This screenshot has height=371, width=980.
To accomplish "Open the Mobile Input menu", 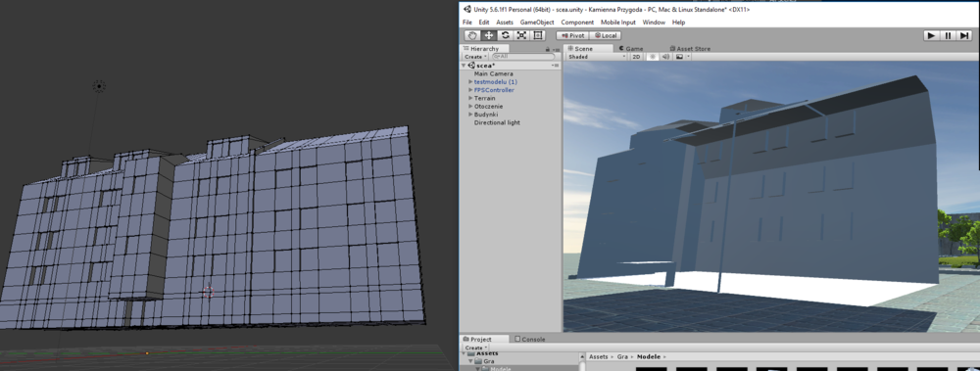I will pos(617,22).
